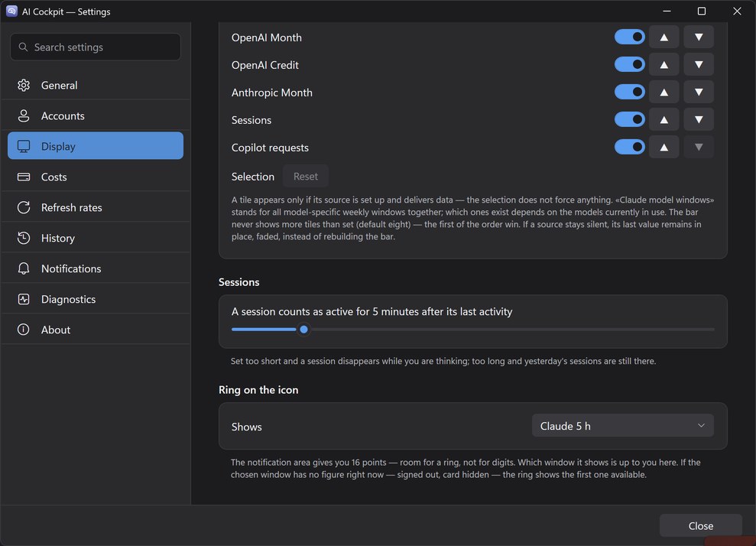Open the History section
756x546 pixels.
click(96, 238)
